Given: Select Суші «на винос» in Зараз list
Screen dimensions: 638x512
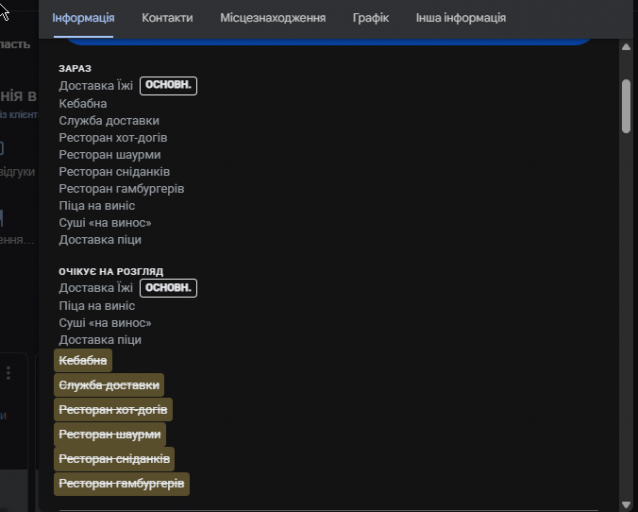Looking at the screenshot, I should (105, 223).
